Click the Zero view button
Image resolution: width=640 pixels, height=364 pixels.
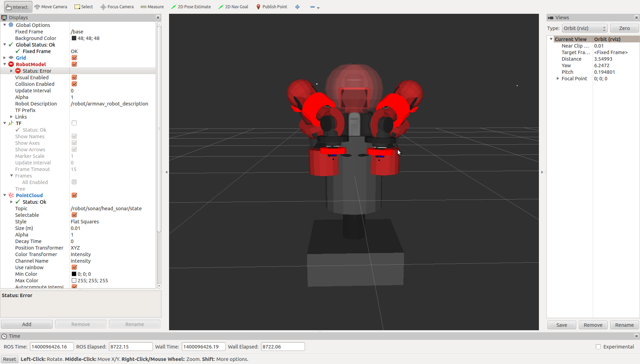point(624,28)
